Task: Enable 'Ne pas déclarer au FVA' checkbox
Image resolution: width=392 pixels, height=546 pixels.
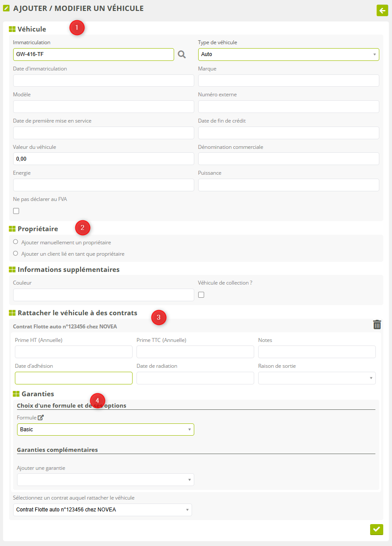Action: point(16,211)
